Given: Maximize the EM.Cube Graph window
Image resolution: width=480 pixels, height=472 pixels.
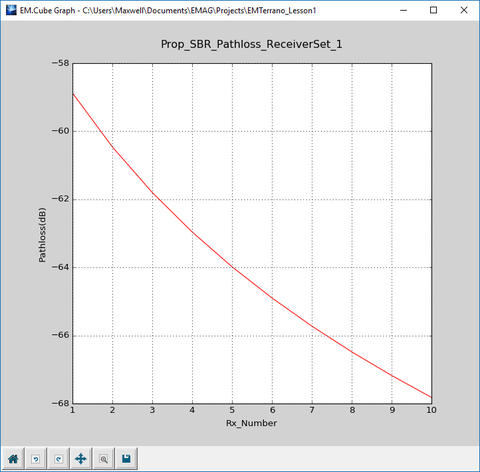Looking at the screenshot, I should [x=433, y=10].
